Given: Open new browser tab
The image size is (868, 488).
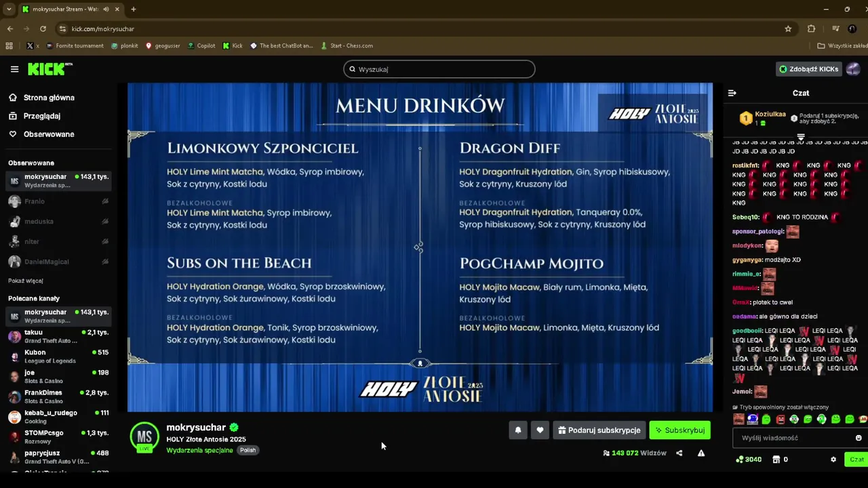Looking at the screenshot, I should pos(133,9).
